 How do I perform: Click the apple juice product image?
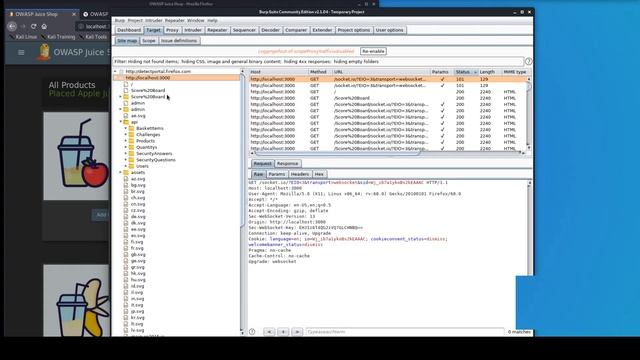click(x=77, y=156)
